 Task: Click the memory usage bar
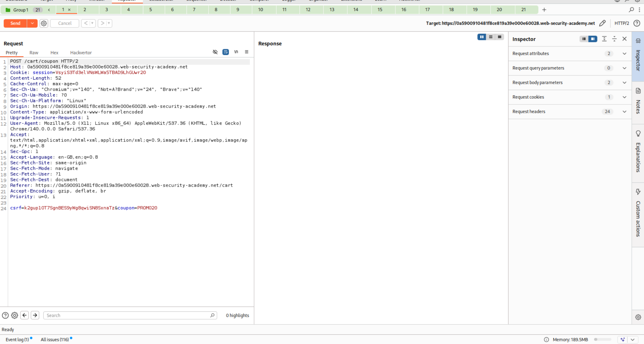tap(602, 339)
